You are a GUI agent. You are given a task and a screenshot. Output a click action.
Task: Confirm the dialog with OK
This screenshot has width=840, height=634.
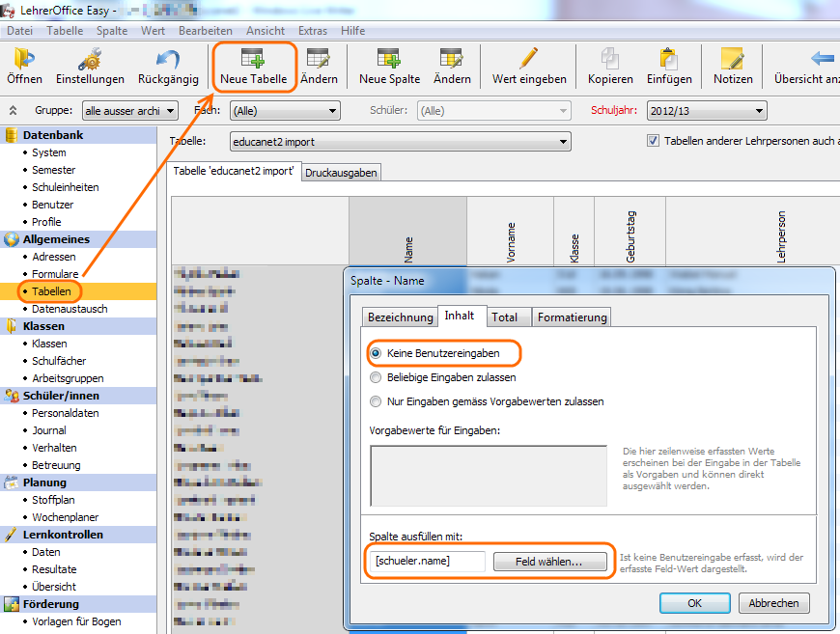pos(694,602)
